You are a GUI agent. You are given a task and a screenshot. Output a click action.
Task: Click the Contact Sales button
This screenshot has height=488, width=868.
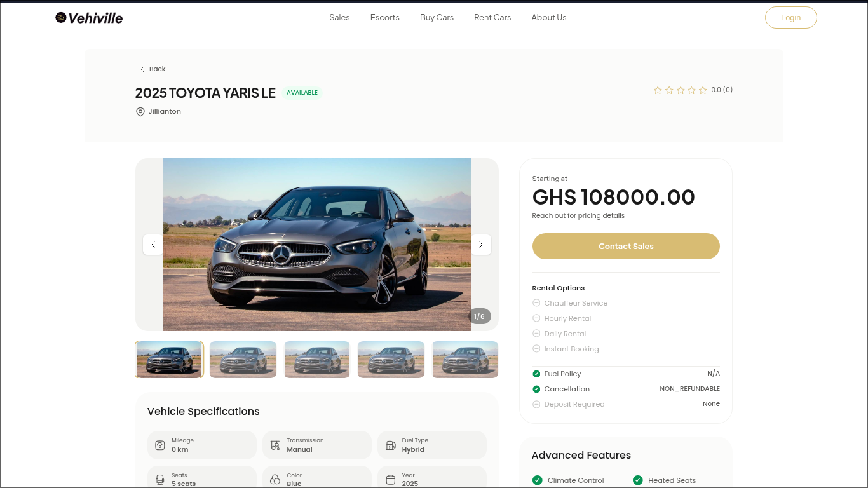point(626,247)
